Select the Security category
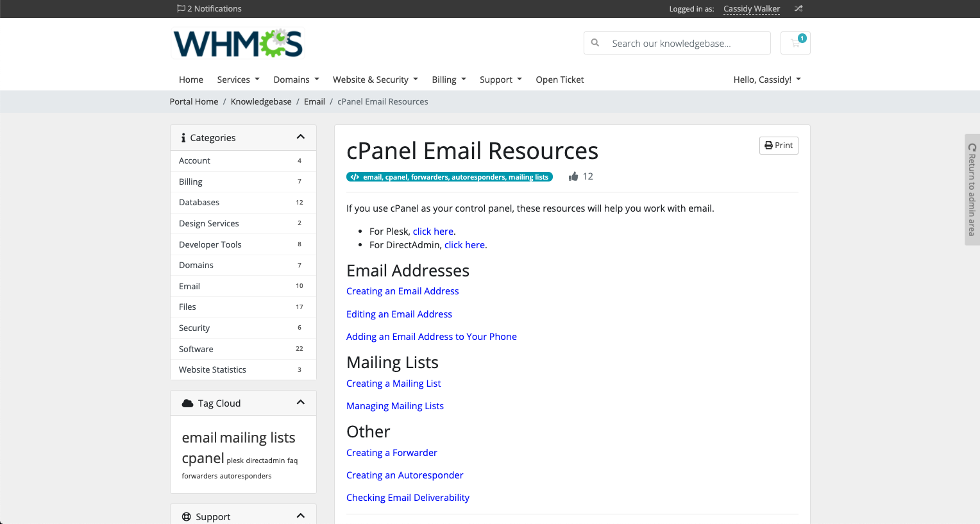Image resolution: width=980 pixels, height=524 pixels. (x=243, y=328)
